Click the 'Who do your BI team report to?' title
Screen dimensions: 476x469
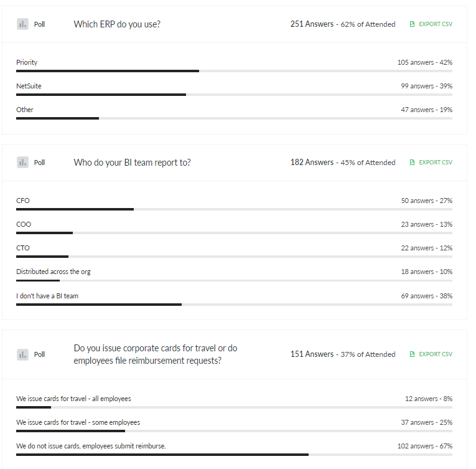[x=132, y=163]
